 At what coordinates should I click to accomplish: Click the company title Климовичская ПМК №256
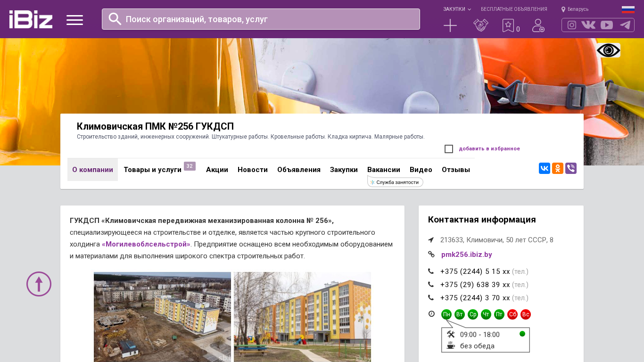(155, 126)
